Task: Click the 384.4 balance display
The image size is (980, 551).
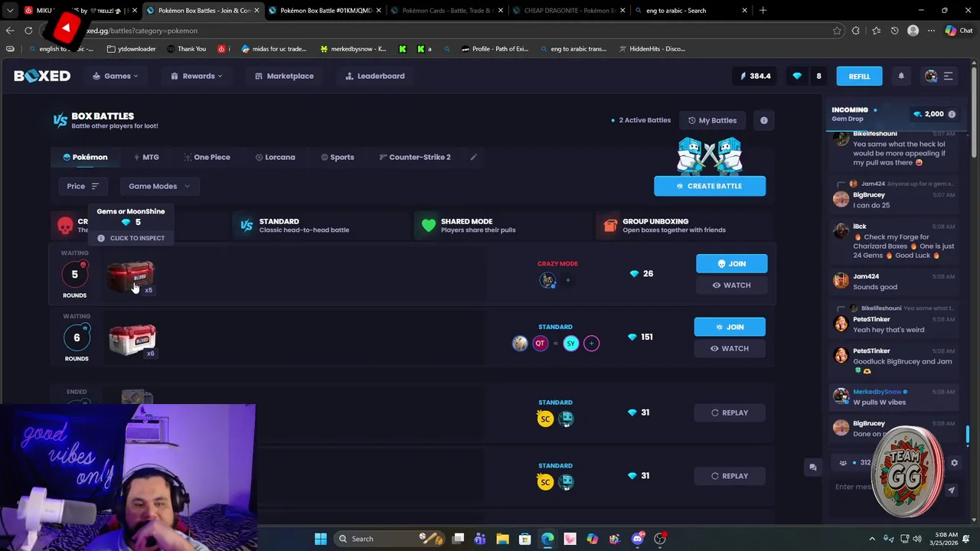Action: click(x=755, y=76)
